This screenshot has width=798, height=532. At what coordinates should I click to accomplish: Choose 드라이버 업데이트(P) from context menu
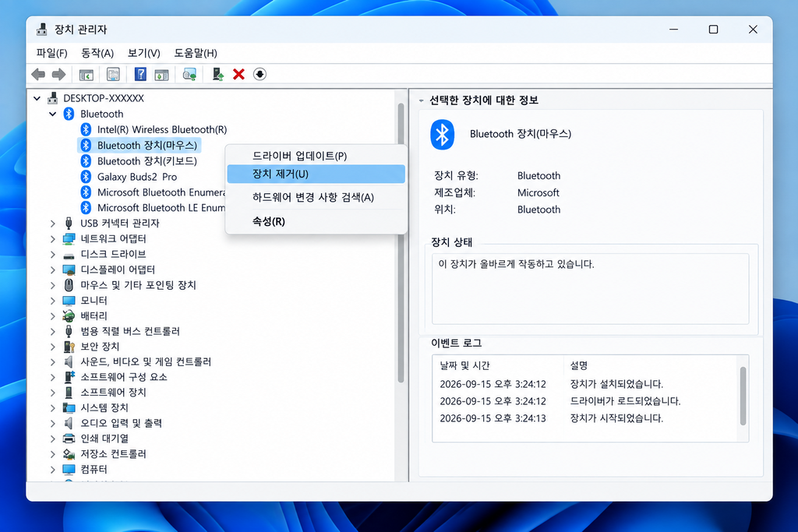pyautogui.click(x=316, y=156)
